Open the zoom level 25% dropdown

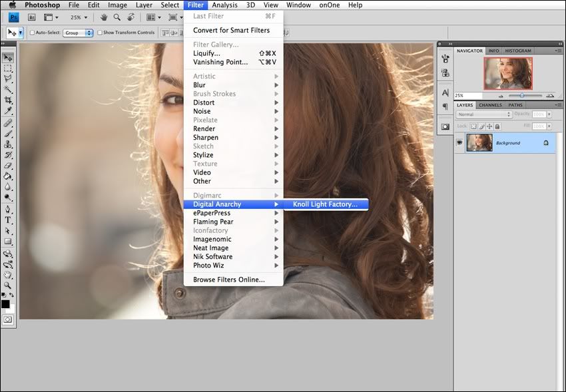85,17
